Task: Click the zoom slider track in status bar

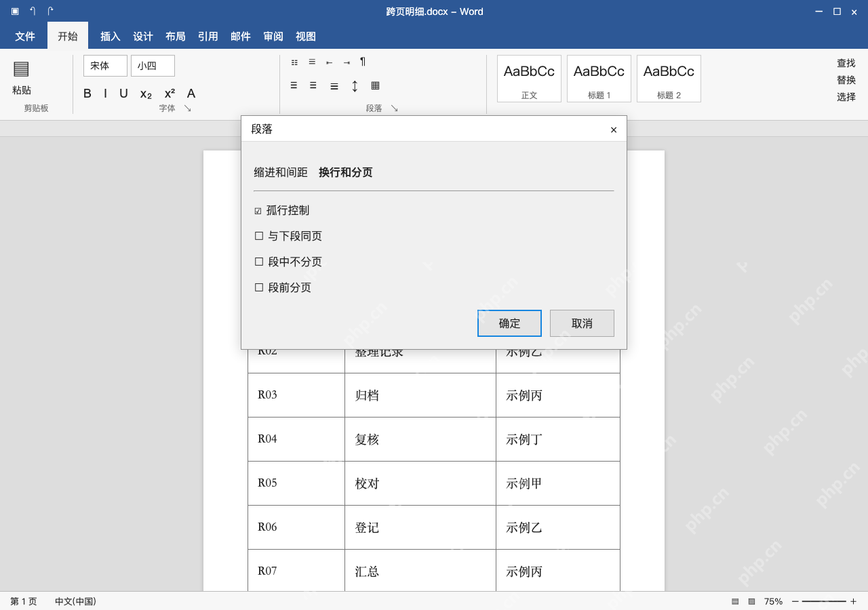Action: [x=824, y=601]
